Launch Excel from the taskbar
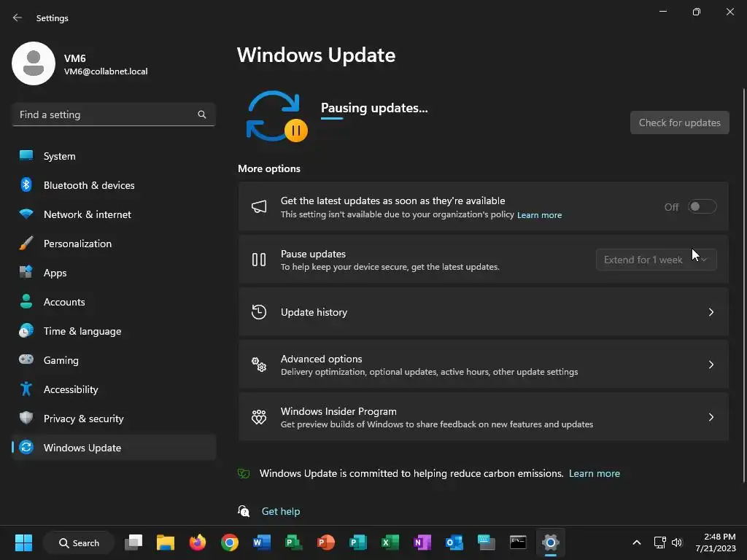Viewport: 747px width, 560px height. tap(390, 542)
